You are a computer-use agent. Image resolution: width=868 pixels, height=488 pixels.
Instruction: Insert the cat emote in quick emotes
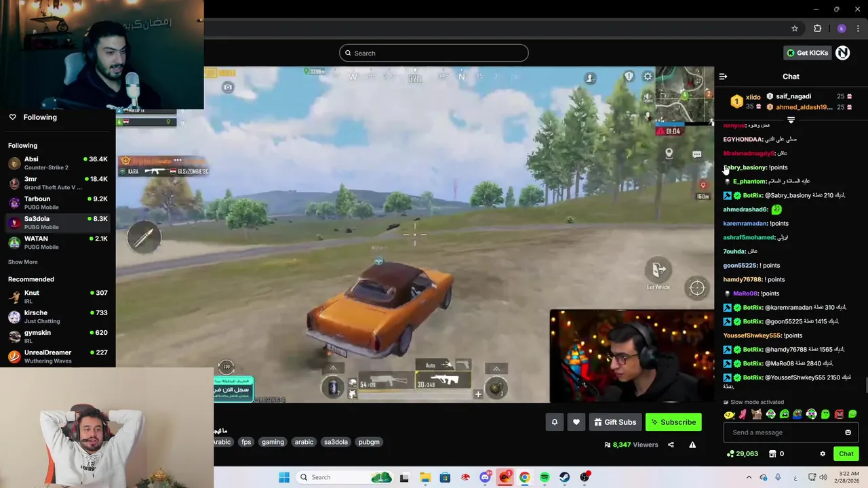coord(757,414)
